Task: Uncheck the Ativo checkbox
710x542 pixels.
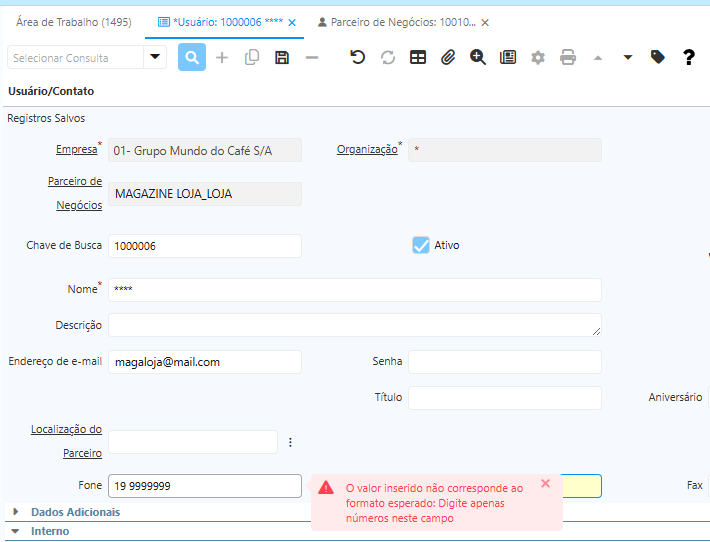Action: (x=421, y=245)
